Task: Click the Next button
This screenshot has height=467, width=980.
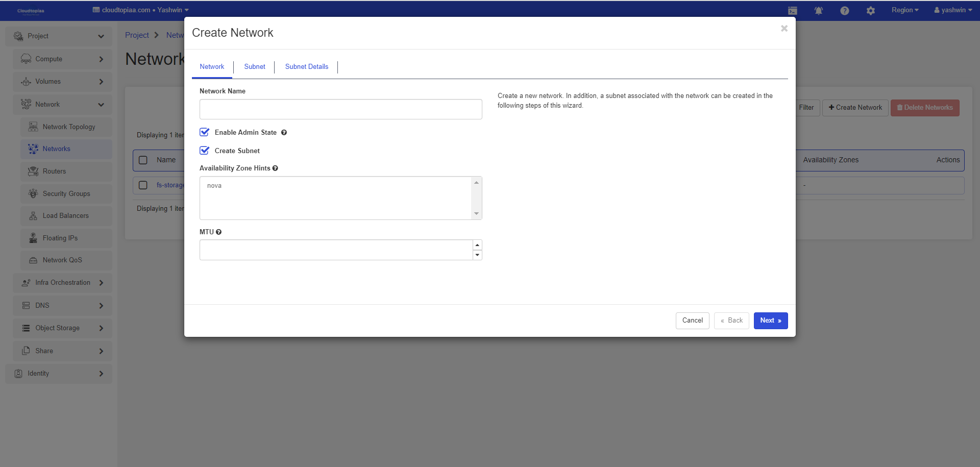Action: (770, 321)
